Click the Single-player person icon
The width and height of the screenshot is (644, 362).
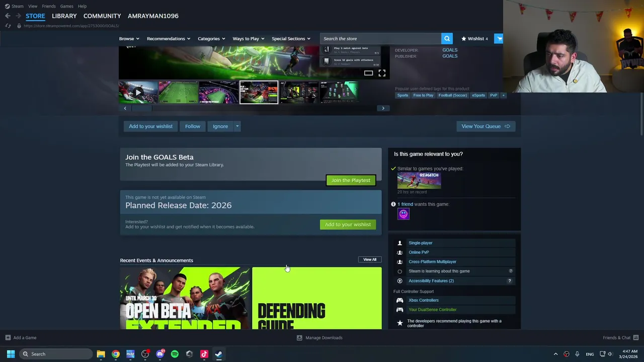pos(399,243)
